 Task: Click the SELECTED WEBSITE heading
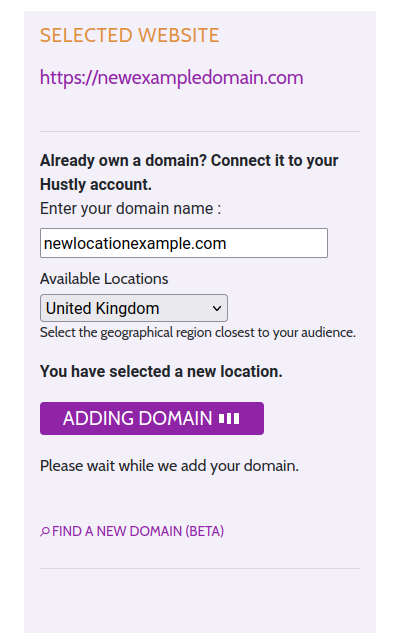pyautogui.click(x=129, y=35)
